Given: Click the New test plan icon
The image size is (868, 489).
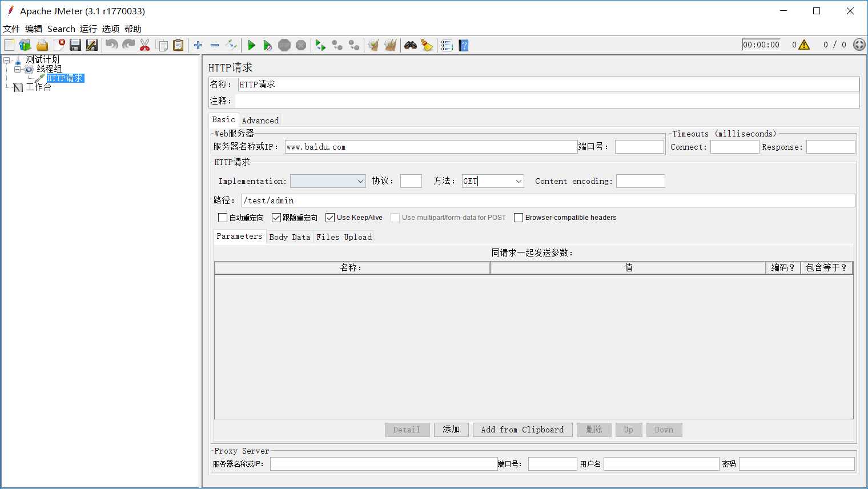Looking at the screenshot, I should (x=9, y=45).
